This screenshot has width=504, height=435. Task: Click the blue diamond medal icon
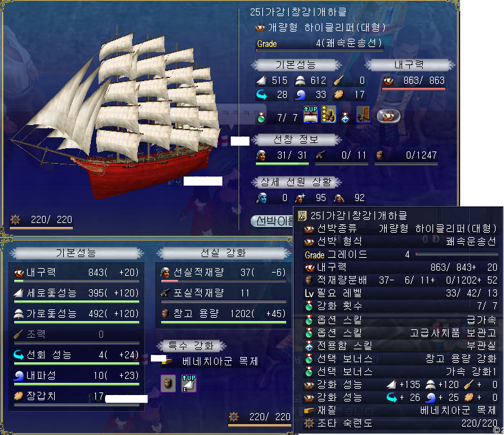345,118
